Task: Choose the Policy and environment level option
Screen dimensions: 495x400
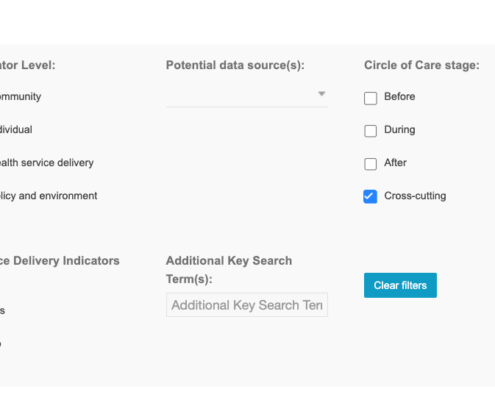Action: pos(49,196)
